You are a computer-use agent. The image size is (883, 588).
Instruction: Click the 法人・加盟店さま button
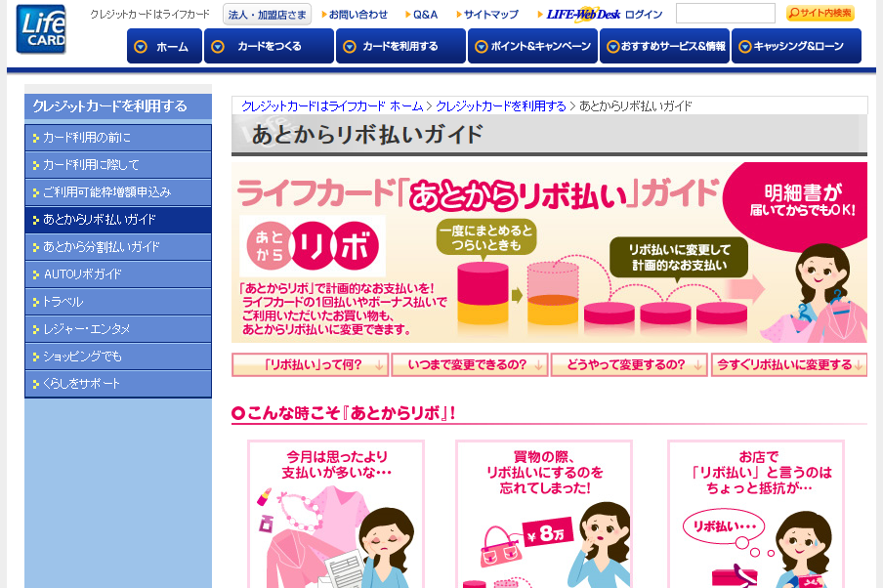point(268,15)
